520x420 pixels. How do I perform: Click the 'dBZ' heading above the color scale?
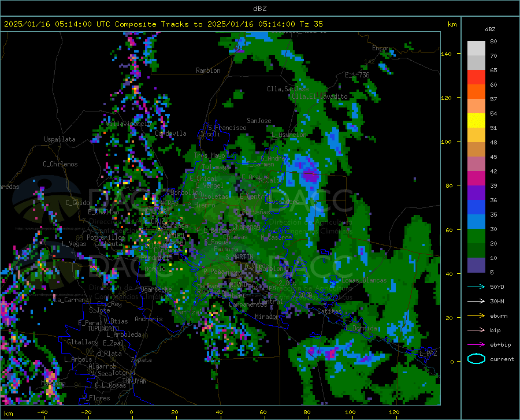pyautogui.click(x=490, y=29)
